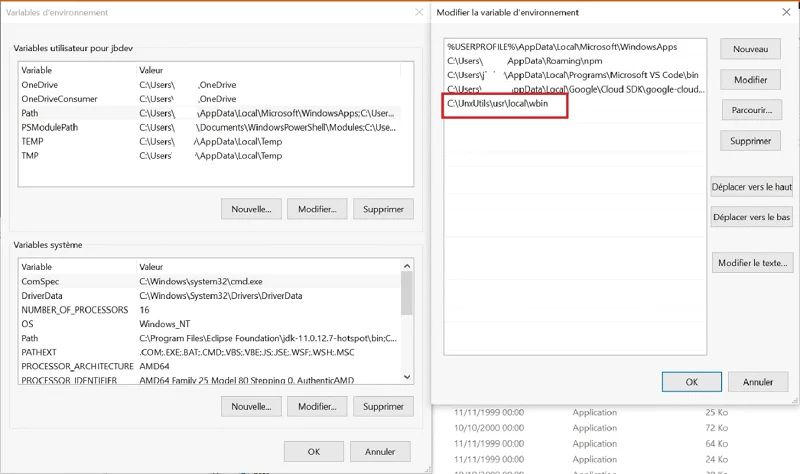Confirm path edit dialog with OK

coord(691,382)
